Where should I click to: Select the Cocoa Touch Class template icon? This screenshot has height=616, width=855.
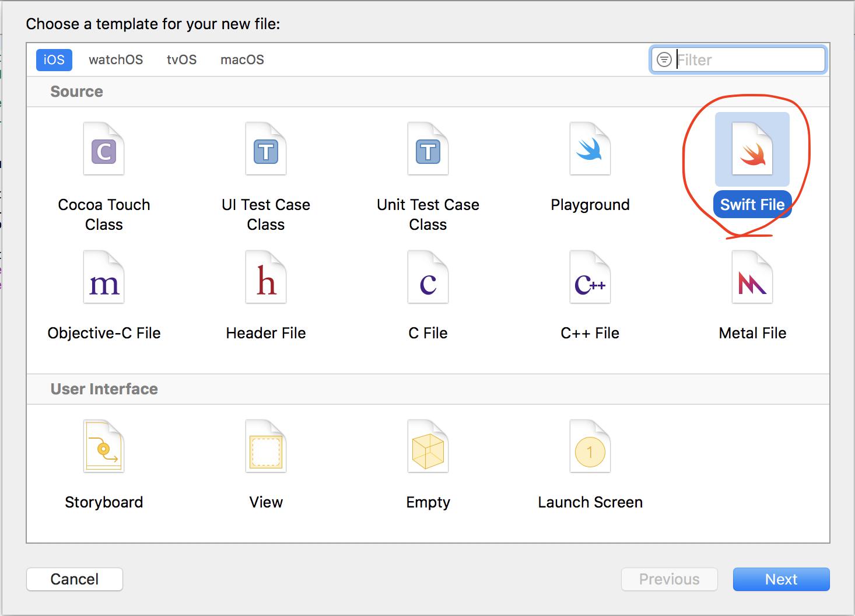pos(104,149)
